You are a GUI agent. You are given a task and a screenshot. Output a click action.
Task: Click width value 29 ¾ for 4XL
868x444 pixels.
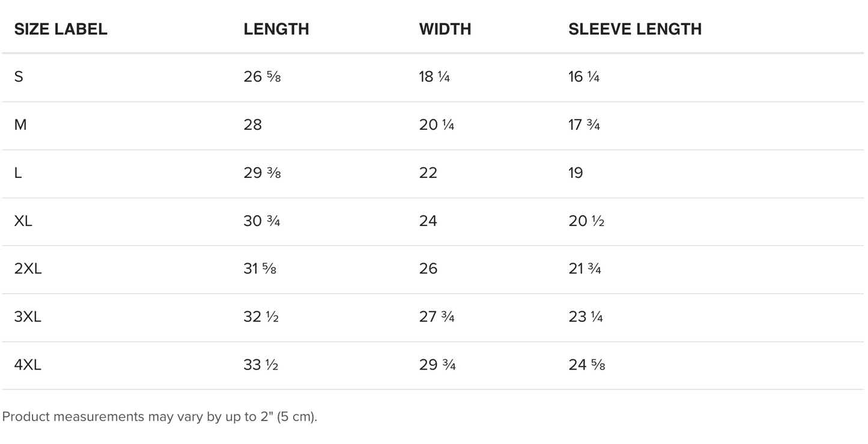pos(437,365)
